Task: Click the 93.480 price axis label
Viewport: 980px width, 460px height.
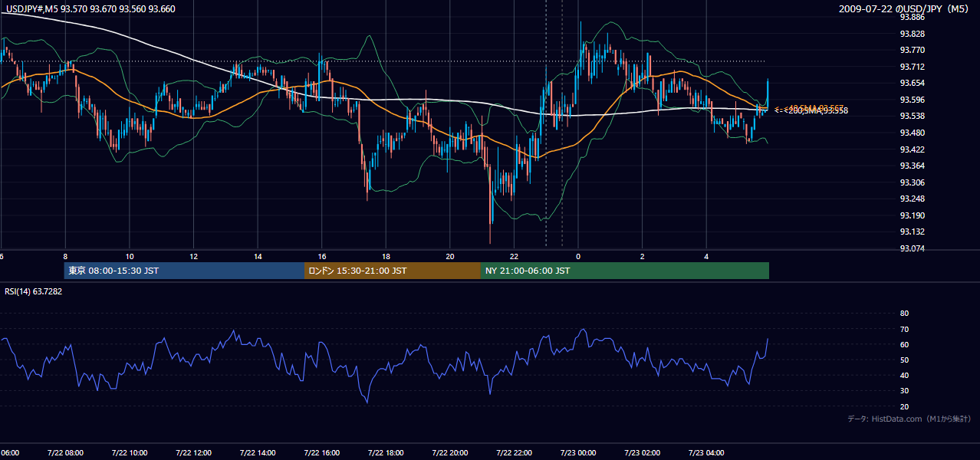Action: tap(912, 133)
